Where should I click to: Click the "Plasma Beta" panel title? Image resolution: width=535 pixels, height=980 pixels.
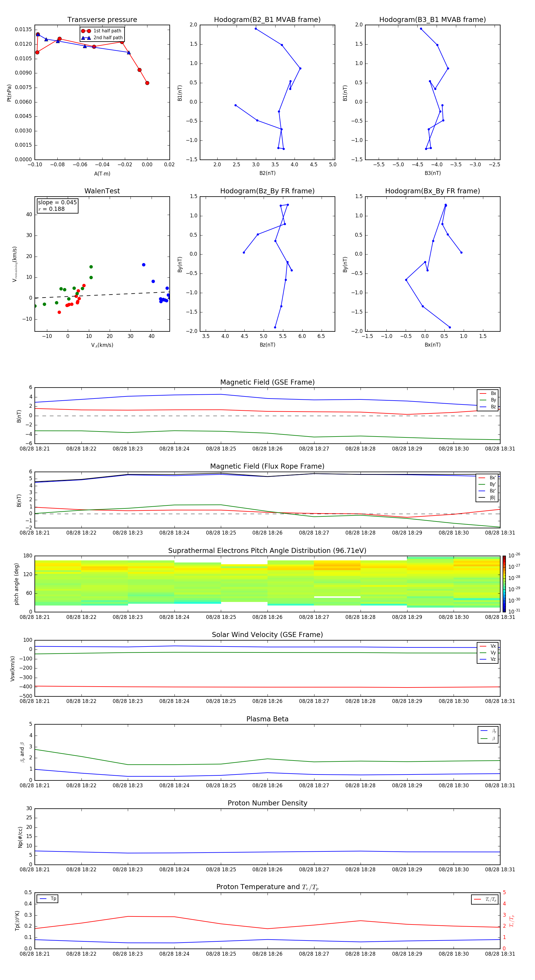point(267,719)
